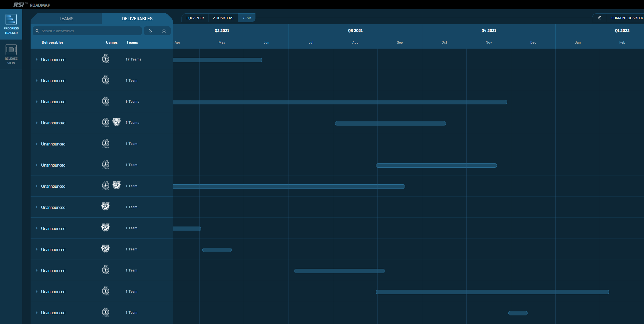Click the double-left arrow previous quarter icon
644x324 pixels.
coord(599,18)
